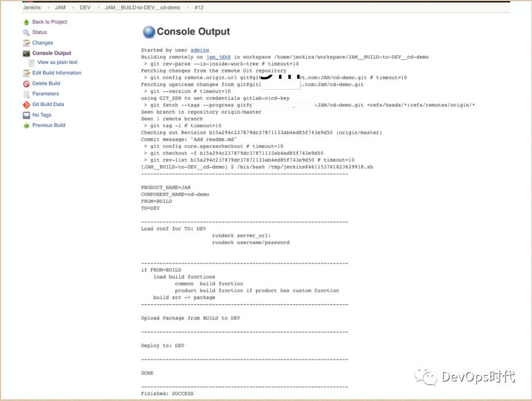Open the No Tags link
Viewport: 532px width, 401px height.
42,115
